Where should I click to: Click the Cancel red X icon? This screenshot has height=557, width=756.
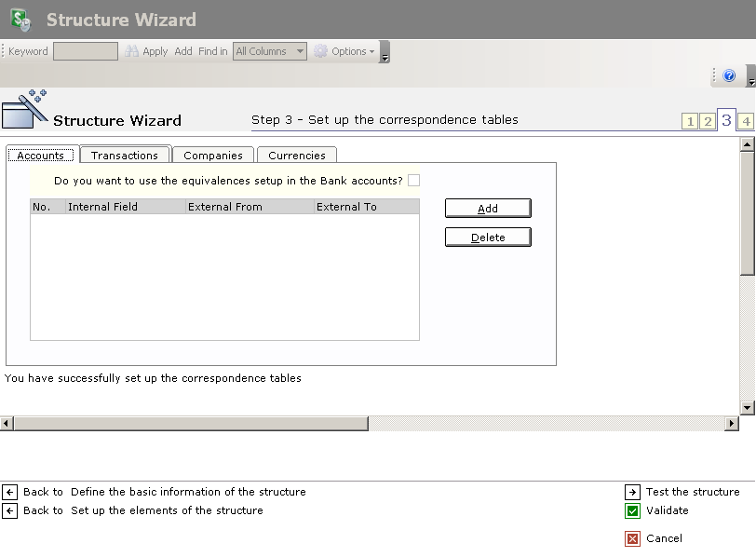pyautogui.click(x=633, y=538)
